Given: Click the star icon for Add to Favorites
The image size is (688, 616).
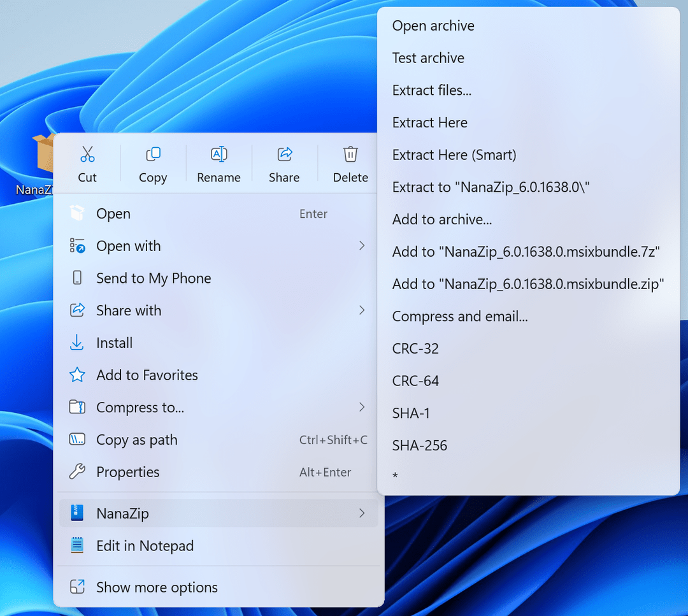Looking at the screenshot, I should tap(77, 375).
